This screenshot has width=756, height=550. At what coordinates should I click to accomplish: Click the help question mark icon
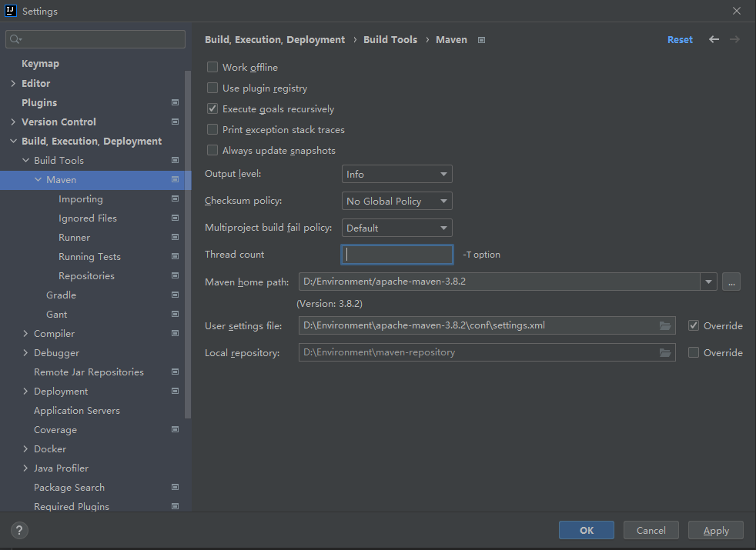tap(20, 530)
